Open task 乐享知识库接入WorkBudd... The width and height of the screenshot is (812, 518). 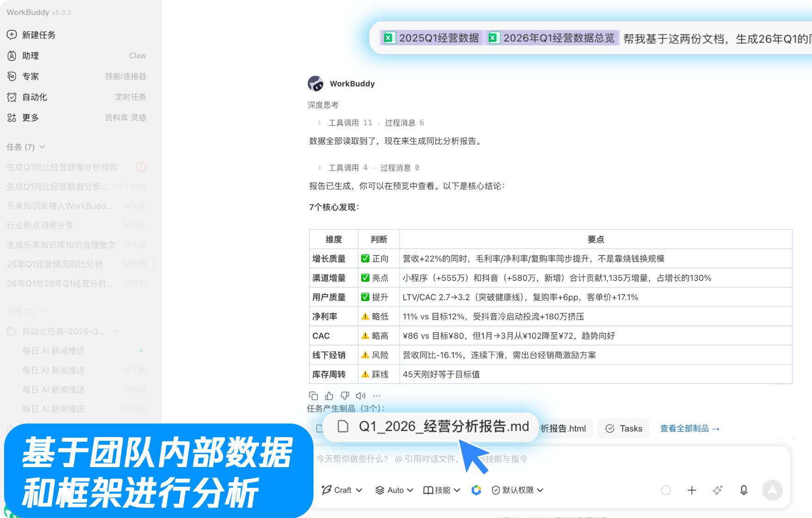pos(77,206)
